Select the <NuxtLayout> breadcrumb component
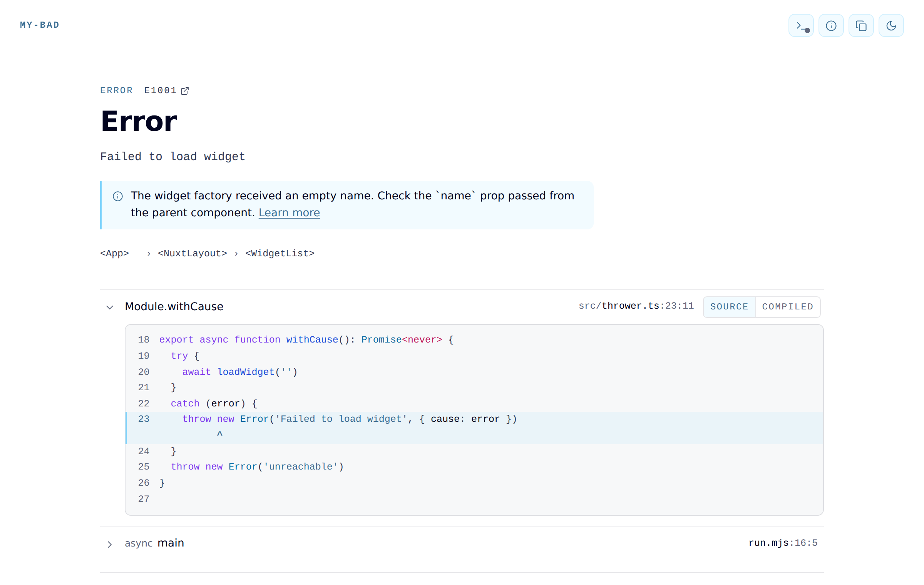Screen dimensions: 924x585 point(192,253)
